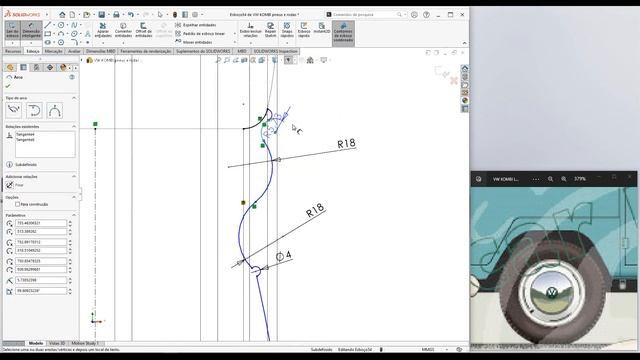This screenshot has width=640, height=360.
Task: Collapse the ribbon with chevron arrow
Action: pyautogui.click(x=464, y=43)
